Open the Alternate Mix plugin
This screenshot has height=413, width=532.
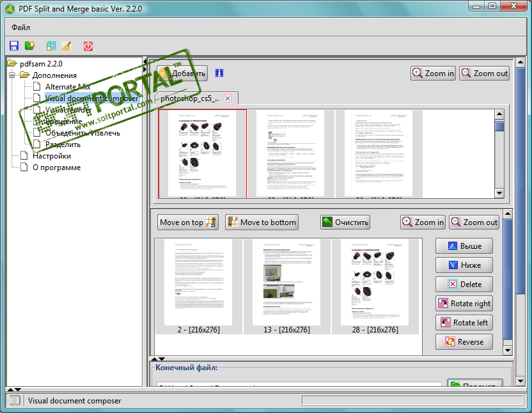(x=68, y=87)
